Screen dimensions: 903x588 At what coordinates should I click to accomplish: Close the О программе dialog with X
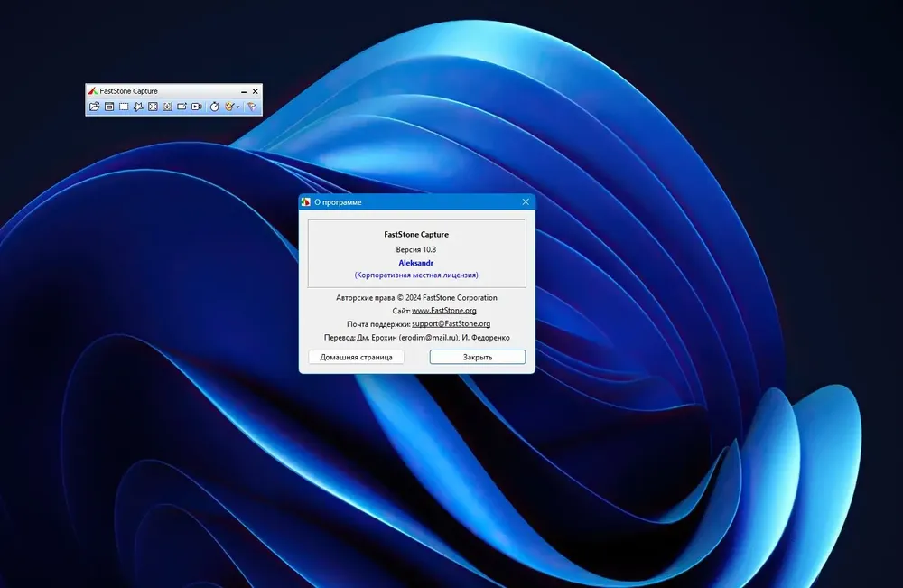click(526, 201)
